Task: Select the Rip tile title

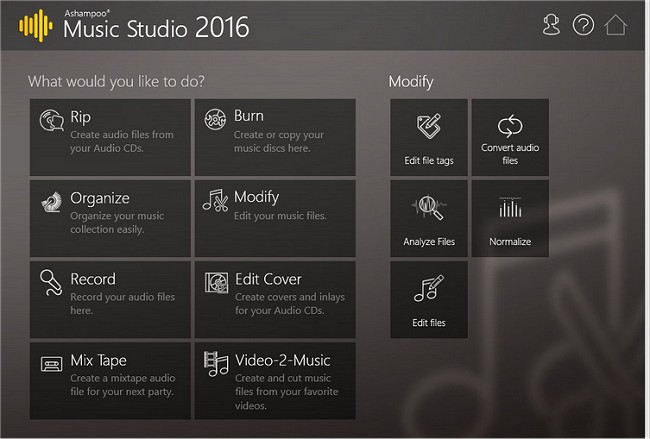Action: [x=80, y=117]
